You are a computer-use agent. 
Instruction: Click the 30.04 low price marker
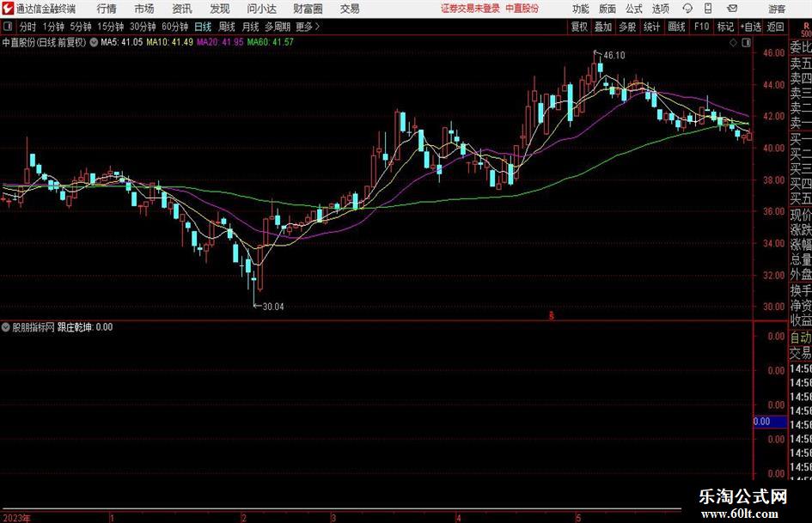pyautogui.click(x=273, y=306)
